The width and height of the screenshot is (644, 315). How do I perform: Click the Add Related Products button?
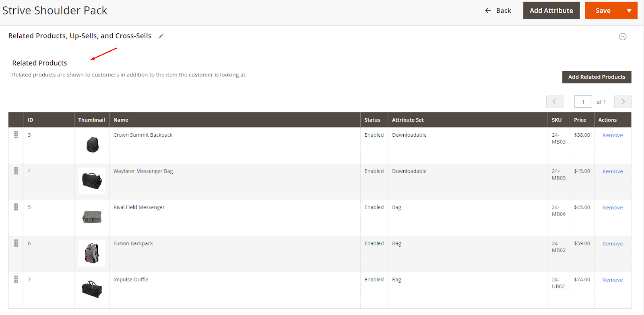click(597, 77)
